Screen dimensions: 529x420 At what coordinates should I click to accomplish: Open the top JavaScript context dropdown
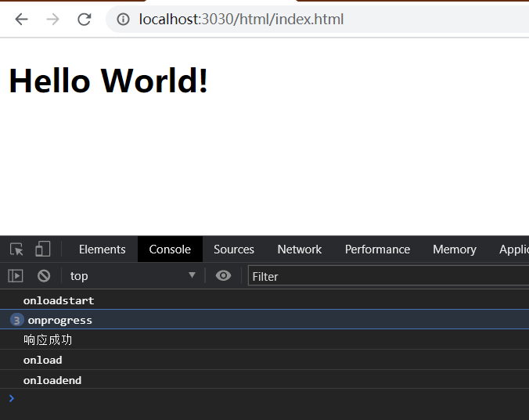point(133,276)
